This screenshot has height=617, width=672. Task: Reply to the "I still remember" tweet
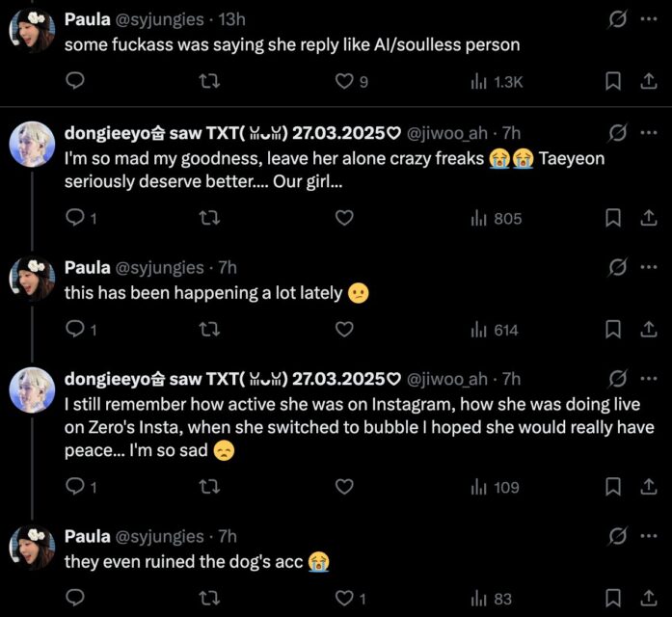coord(75,488)
